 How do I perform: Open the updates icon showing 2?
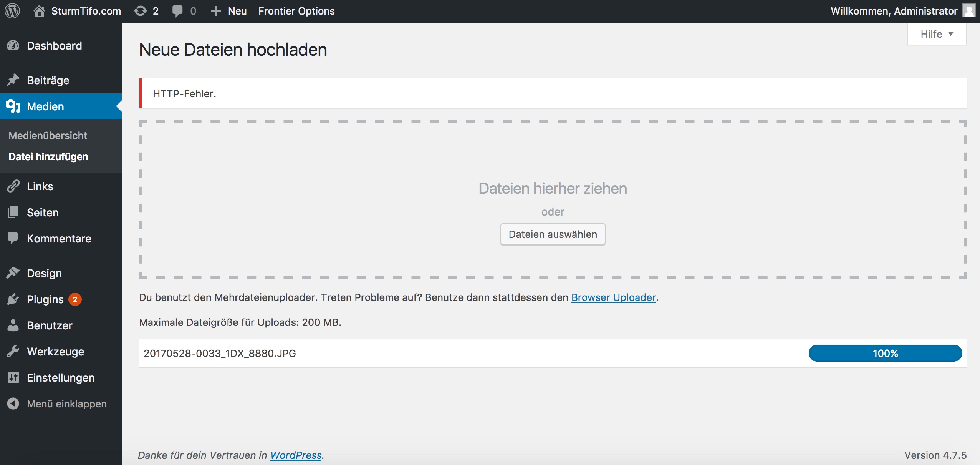[x=140, y=11]
